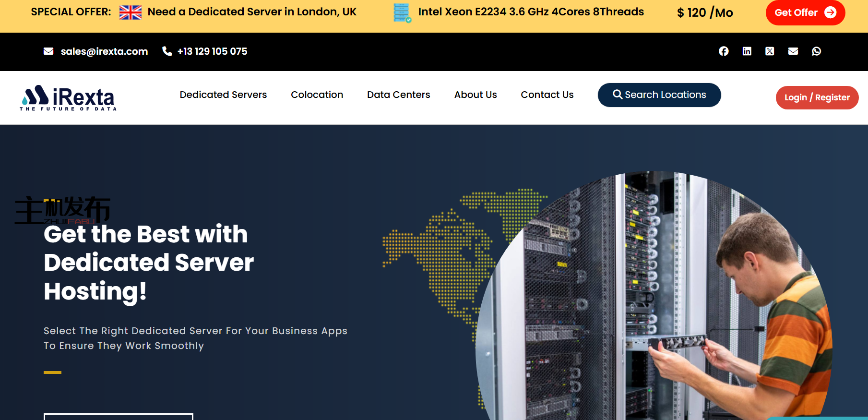Click the X (Twitter) icon
The width and height of the screenshot is (868, 420).
770,51
